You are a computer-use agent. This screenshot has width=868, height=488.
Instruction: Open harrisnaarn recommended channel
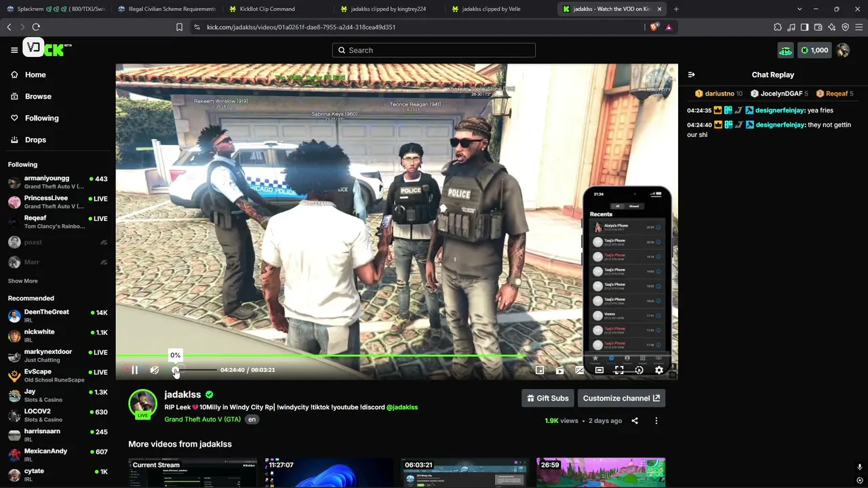pos(58,435)
